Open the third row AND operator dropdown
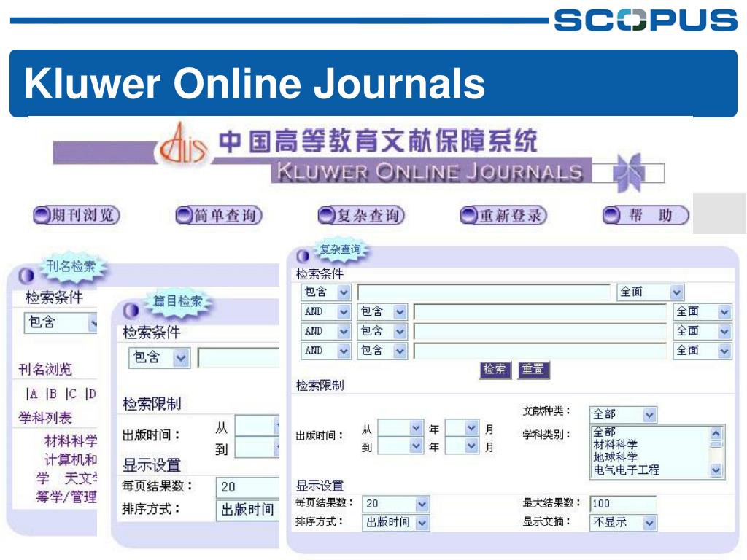The width and height of the screenshot is (747, 560). 326,332
